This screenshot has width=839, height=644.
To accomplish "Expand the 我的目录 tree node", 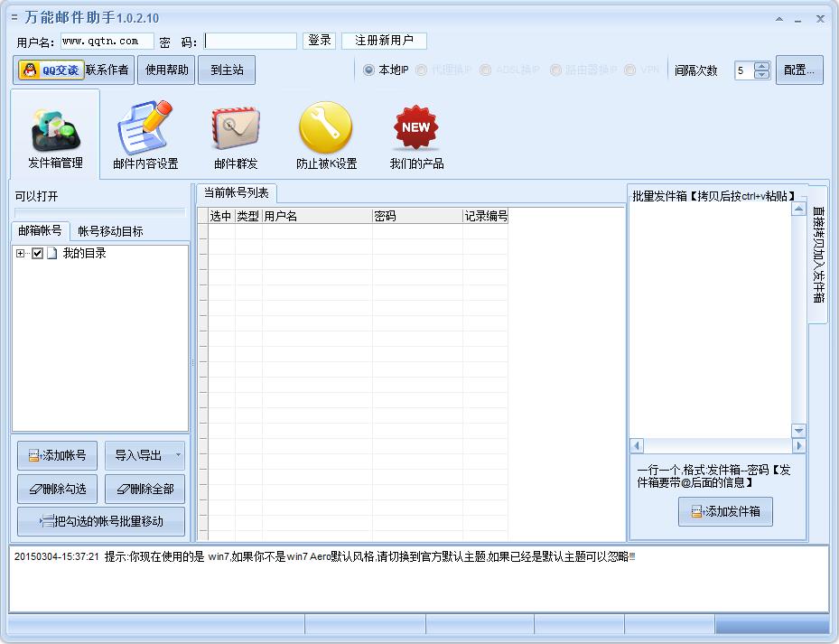I will [x=20, y=254].
